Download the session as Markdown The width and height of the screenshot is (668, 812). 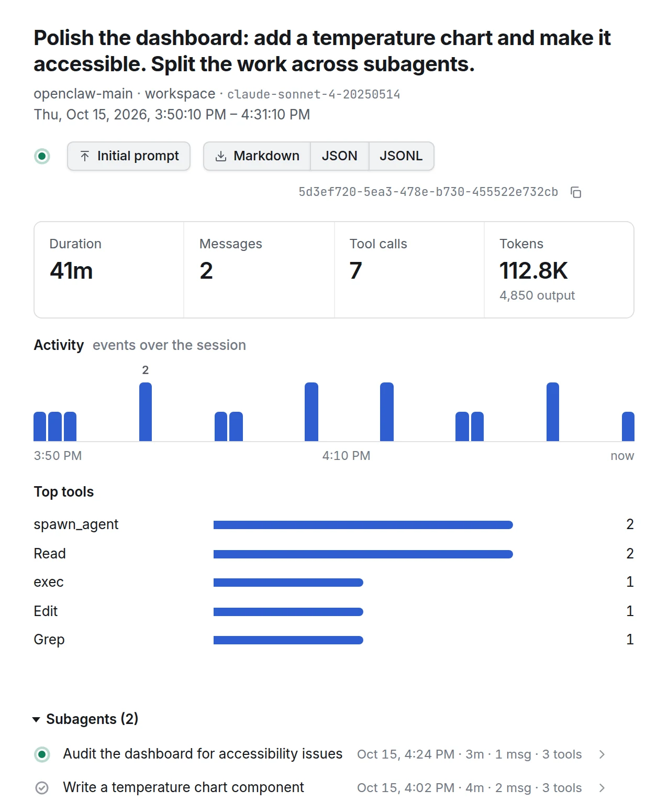[x=257, y=156]
